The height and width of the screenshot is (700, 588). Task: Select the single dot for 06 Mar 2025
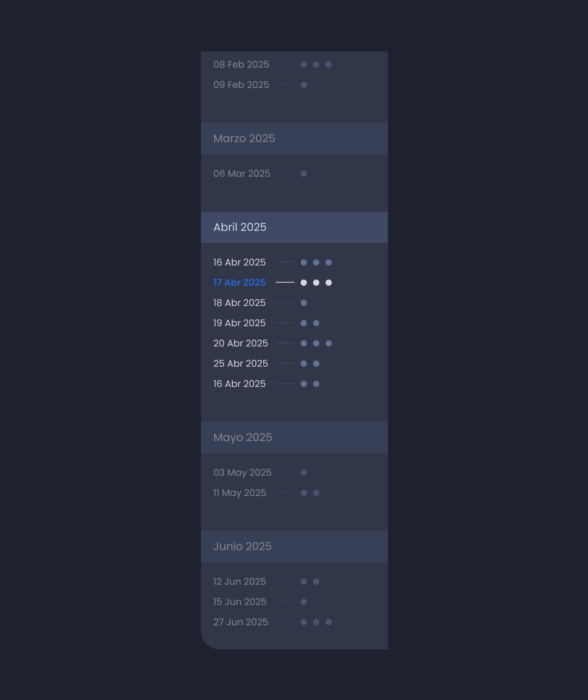(x=304, y=173)
